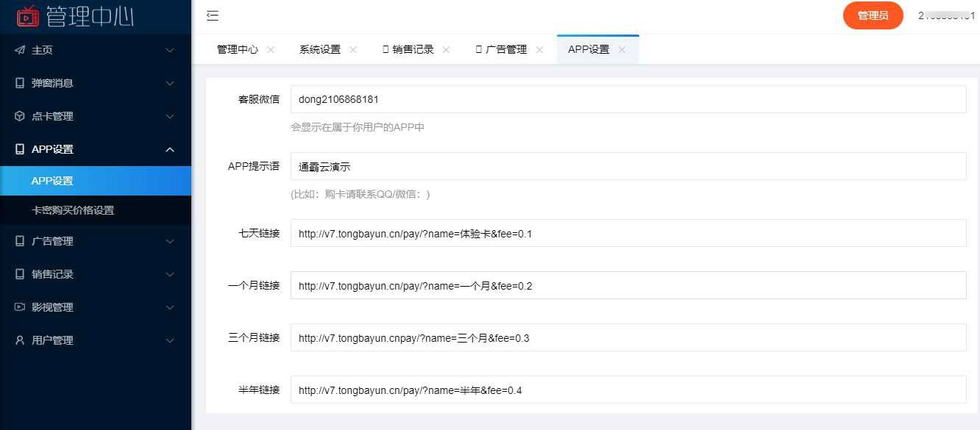Switch to the 系统设置 tab
Screen dimensions: 980x430
click(x=321, y=49)
